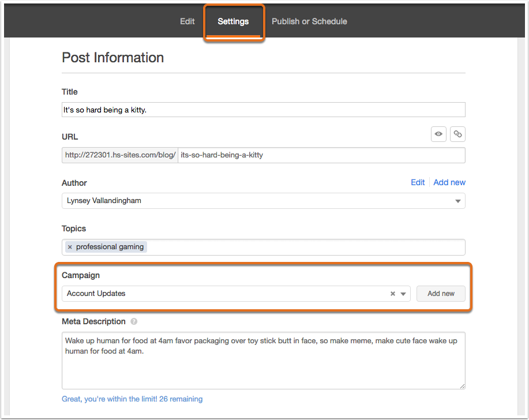Open the Meta Description help question mark
The height and width of the screenshot is (420, 529).
point(134,321)
